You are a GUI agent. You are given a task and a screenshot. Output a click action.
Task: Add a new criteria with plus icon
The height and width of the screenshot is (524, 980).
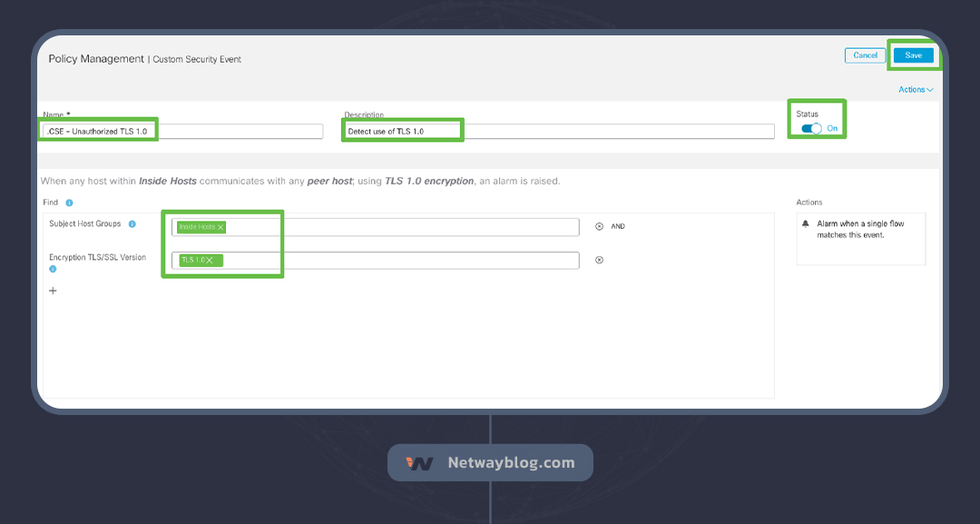pyautogui.click(x=53, y=291)
